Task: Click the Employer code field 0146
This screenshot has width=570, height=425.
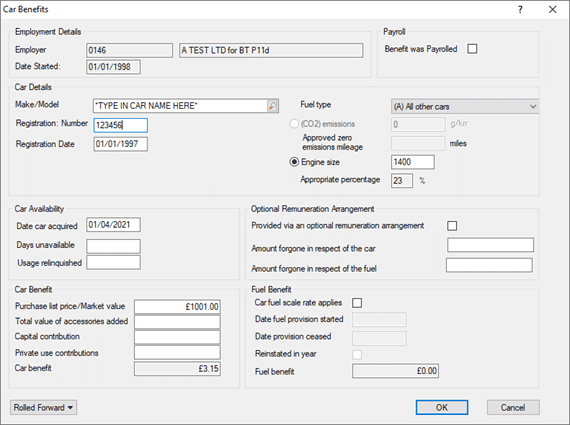Action: pos(129,50)
